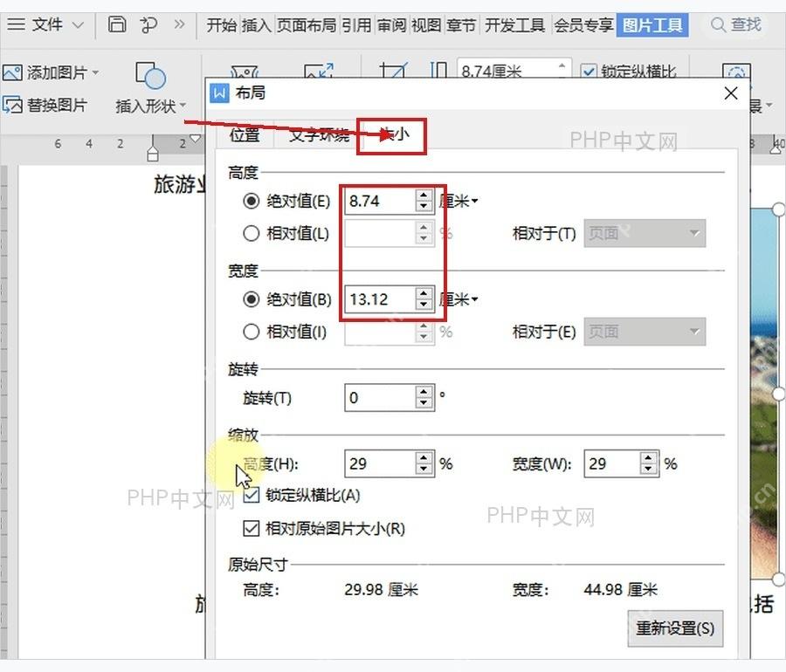
Task: Click the scale 高度(H) field showing 29
Action: (x=380, y=463)
